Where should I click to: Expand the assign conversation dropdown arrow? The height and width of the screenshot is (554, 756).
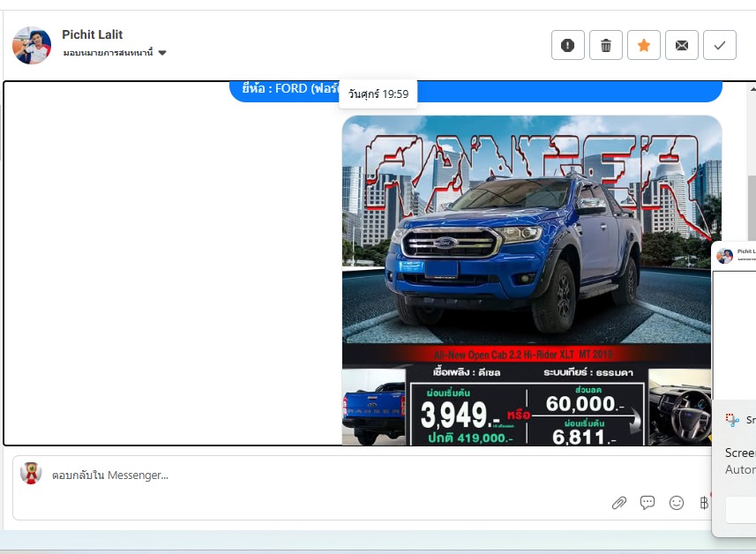(162, 53)
